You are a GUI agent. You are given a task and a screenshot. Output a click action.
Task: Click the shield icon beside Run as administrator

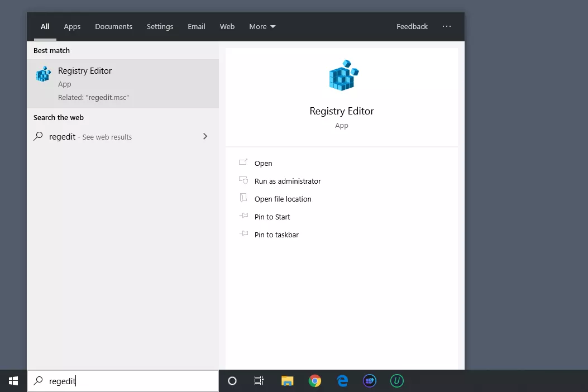click(243, 180)
